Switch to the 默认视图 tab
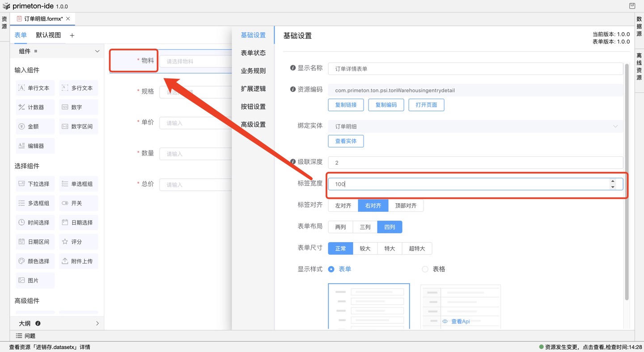 pos(48,35)
